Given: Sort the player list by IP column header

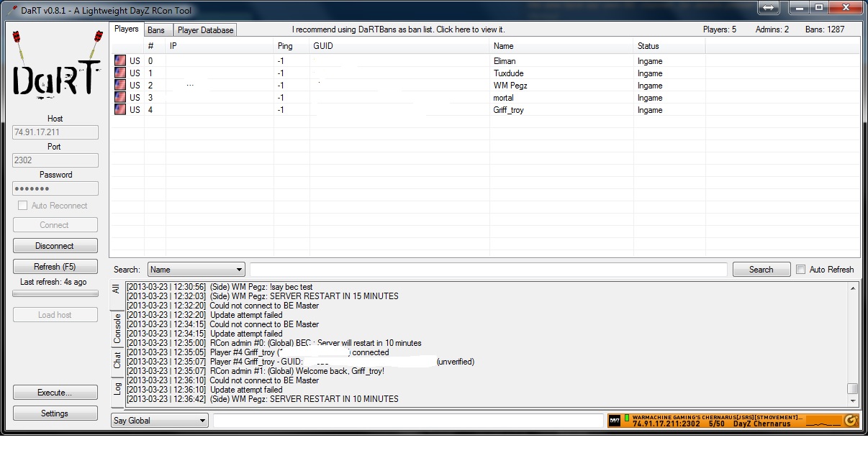Looking at the screenshot, I should pos(220,46).
